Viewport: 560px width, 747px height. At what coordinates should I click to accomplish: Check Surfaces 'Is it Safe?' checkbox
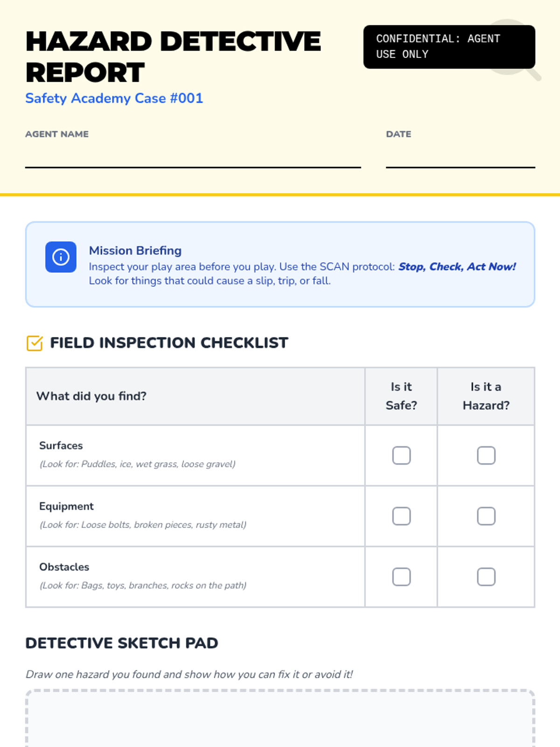[401, 455]
